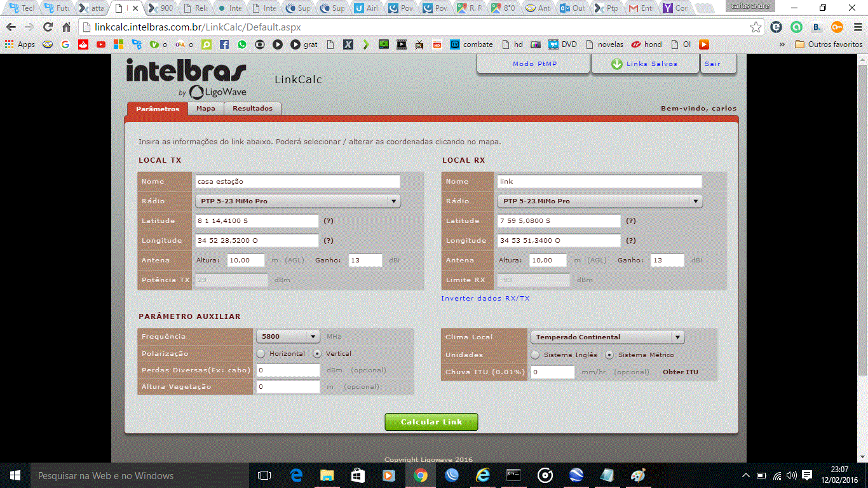Bookmark this page with the star icon

(x=756, y=27)
